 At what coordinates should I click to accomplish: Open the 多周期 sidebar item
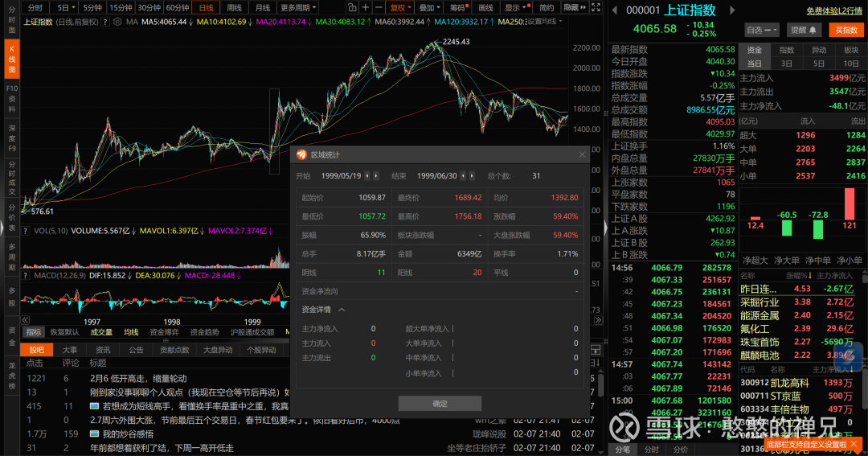click(11, 257)
